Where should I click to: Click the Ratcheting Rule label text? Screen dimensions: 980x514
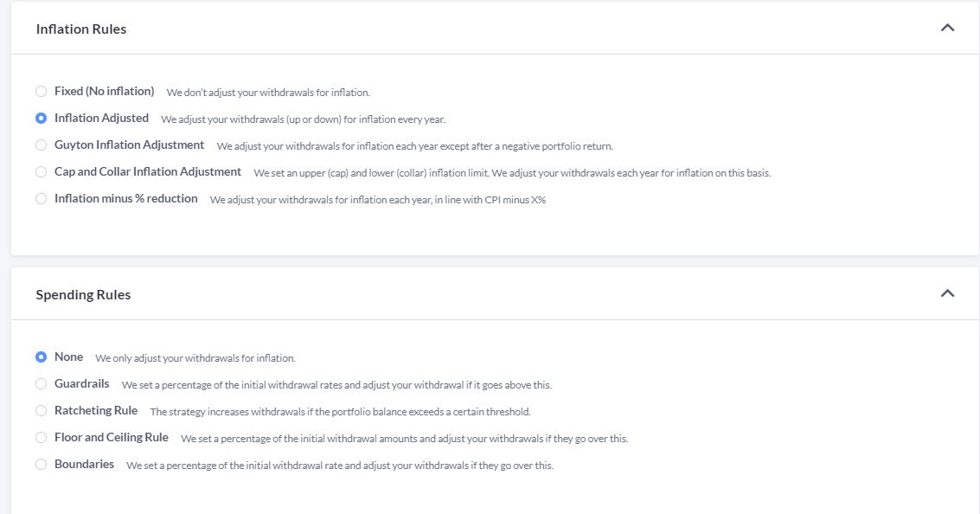point(96,410)
